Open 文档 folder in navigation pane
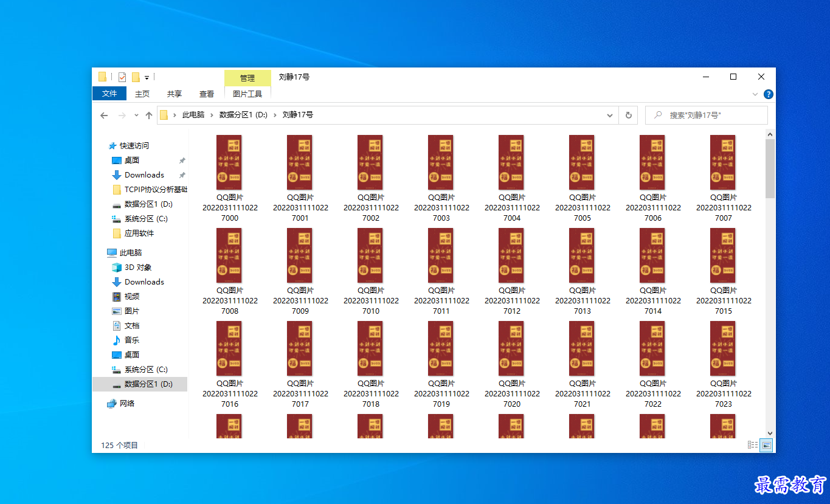Screen dimensions: 830x504 point(132,326)
